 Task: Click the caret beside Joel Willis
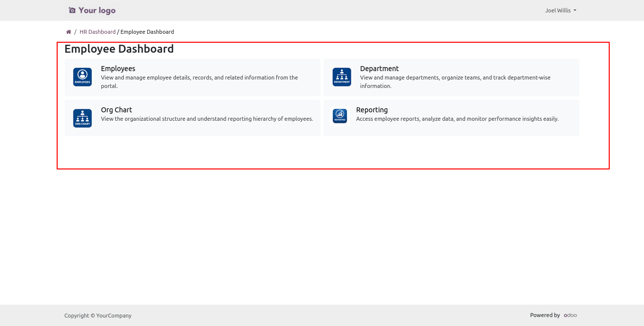point(575,10)
